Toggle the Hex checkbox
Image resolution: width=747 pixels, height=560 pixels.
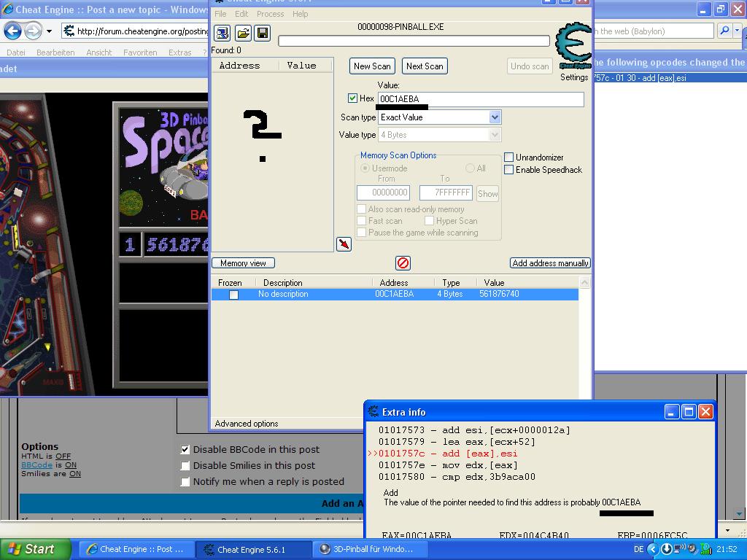click(352, 98)
